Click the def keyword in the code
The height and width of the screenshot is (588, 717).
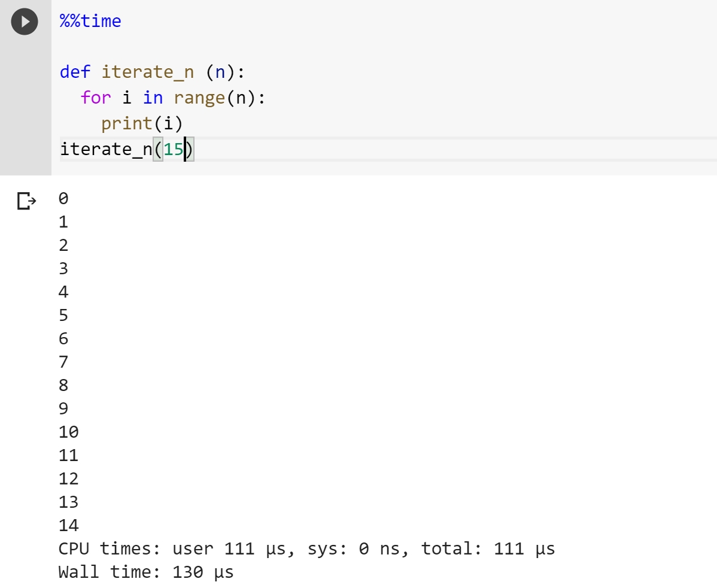[75, 72]
